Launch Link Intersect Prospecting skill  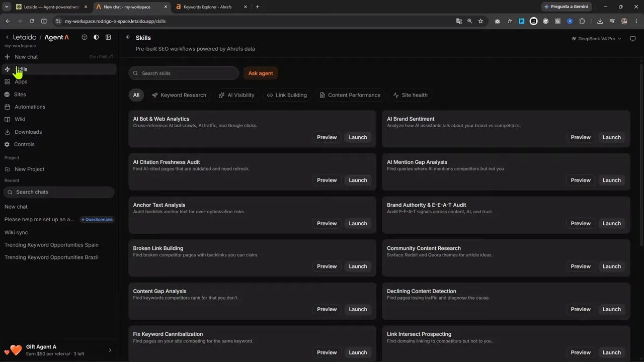tap(612, 352)
